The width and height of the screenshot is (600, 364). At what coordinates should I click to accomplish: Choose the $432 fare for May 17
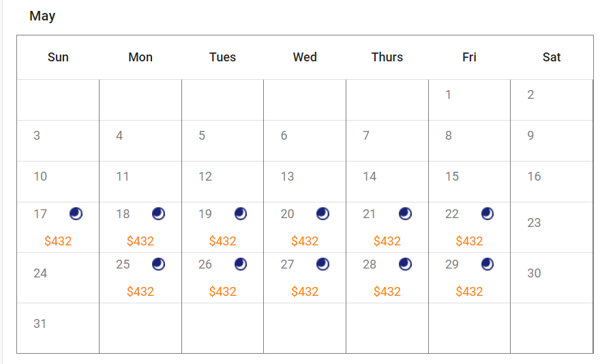tap(58, 241)
